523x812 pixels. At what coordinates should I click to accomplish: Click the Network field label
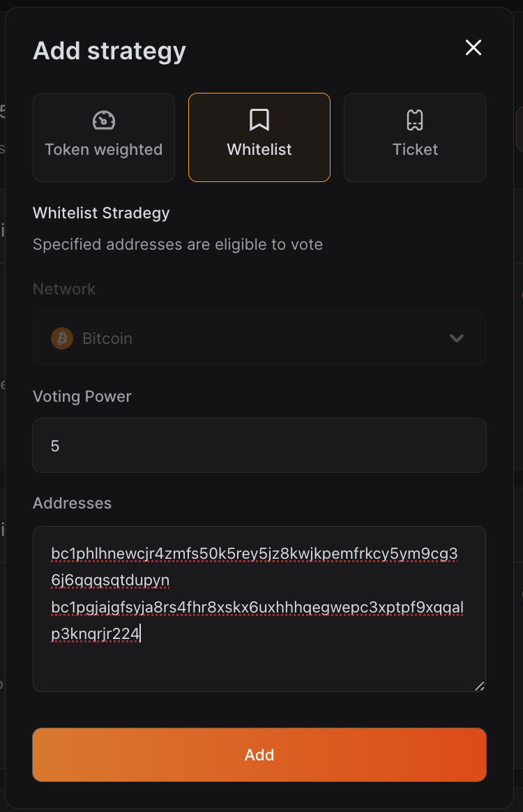[64, 289]
